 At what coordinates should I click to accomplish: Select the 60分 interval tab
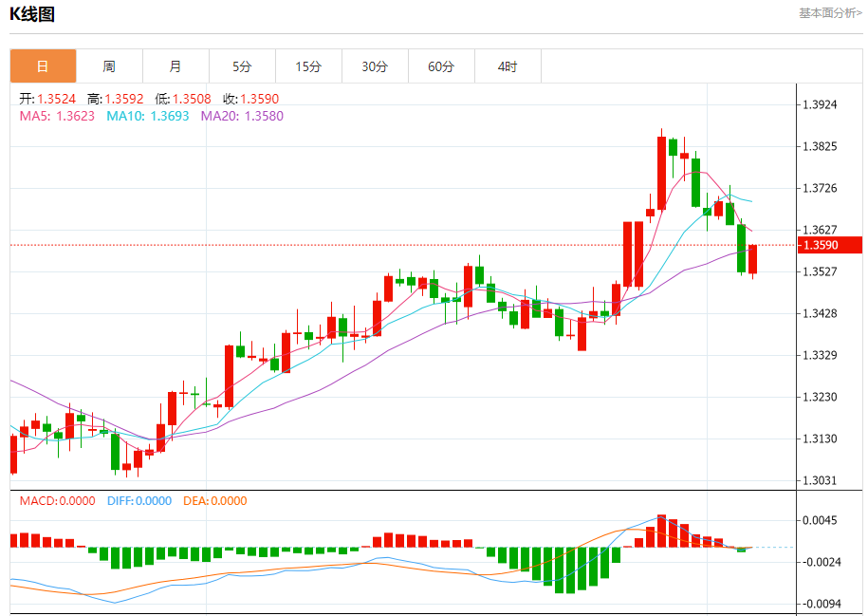441,66
